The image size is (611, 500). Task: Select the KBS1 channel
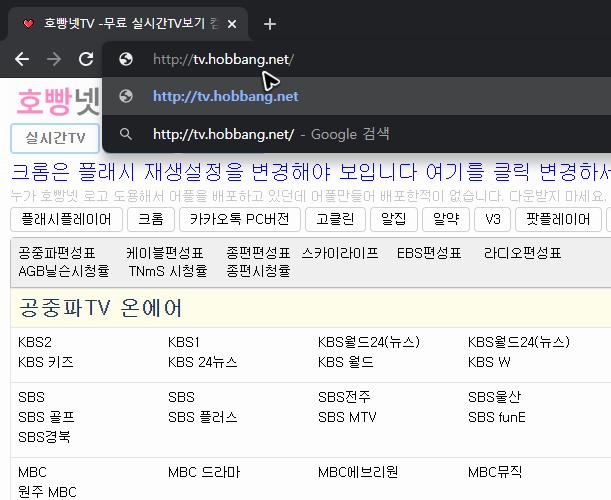coord(184,342)
